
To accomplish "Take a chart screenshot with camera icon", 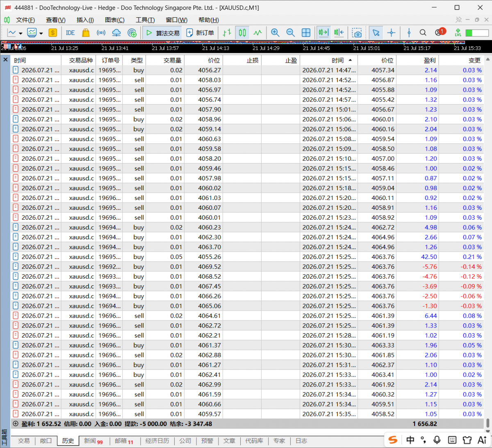I will (358, 33).
